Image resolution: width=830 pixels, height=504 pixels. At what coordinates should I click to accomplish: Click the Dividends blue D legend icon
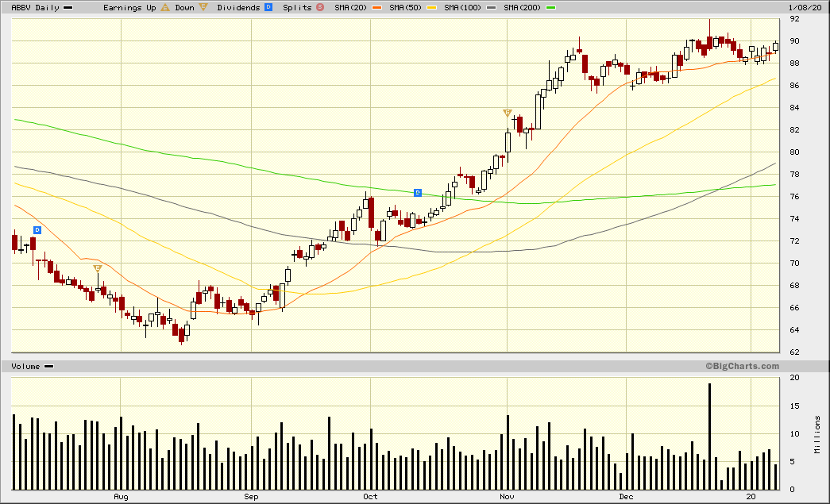268,7
